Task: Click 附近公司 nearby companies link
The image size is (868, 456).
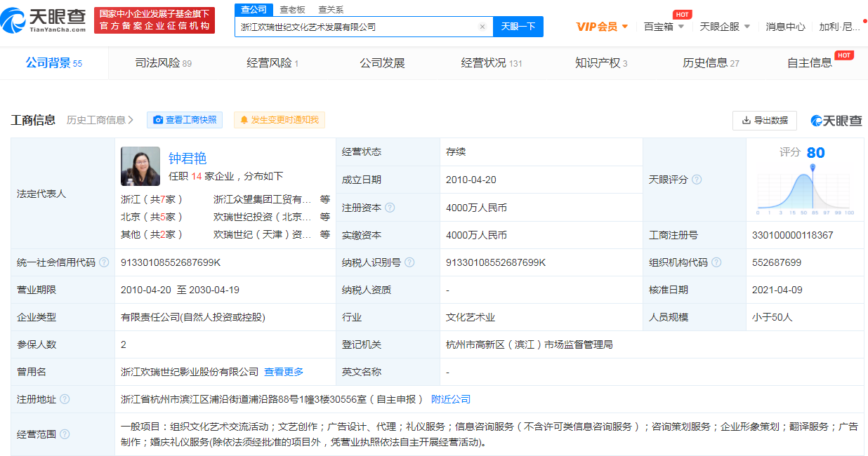Action: (451, 399)
